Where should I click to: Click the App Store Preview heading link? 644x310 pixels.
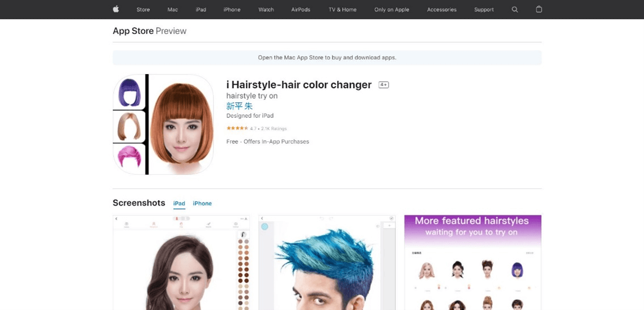(x=150, y=31)
